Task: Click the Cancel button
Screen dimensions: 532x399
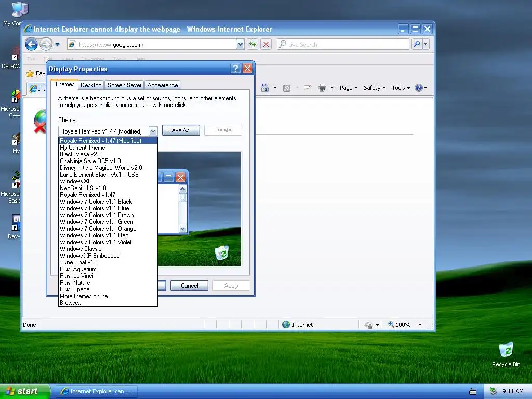Action: tap(189, 286)
